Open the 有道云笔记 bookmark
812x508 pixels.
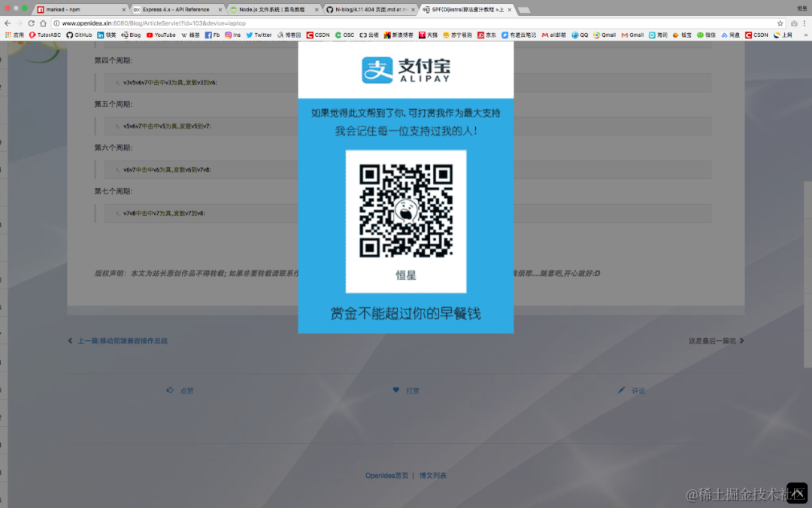click(519, 35)
